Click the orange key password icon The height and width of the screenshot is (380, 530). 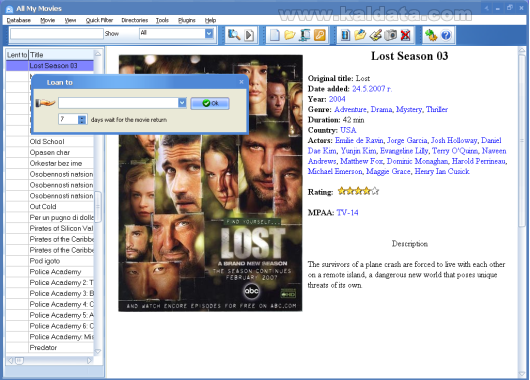[319, 35]
